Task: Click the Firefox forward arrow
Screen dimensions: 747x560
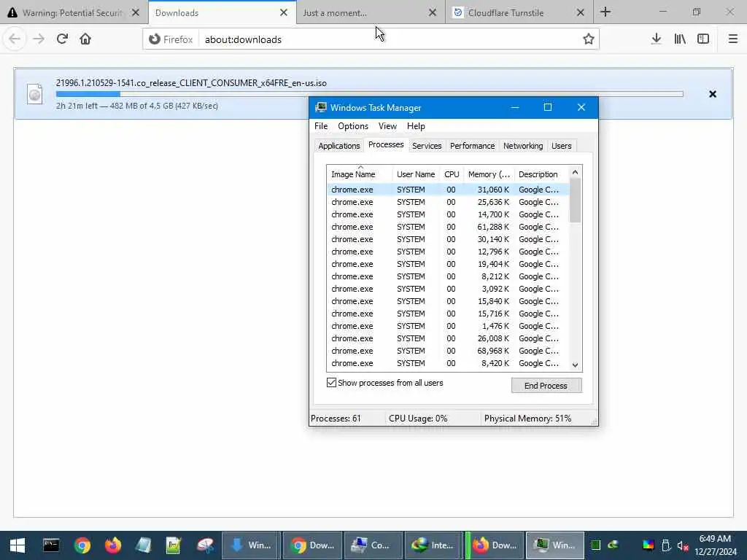Action: click(39, 39)
